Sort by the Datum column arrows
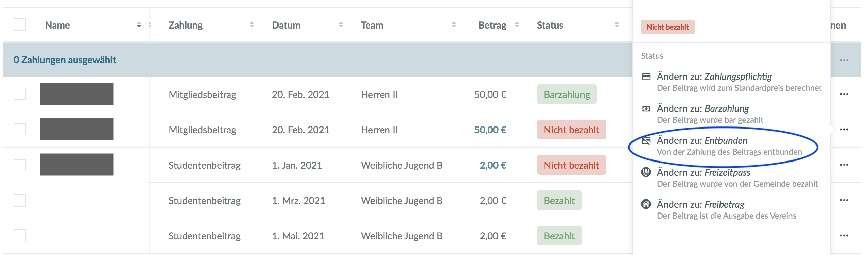 point(341,24)
